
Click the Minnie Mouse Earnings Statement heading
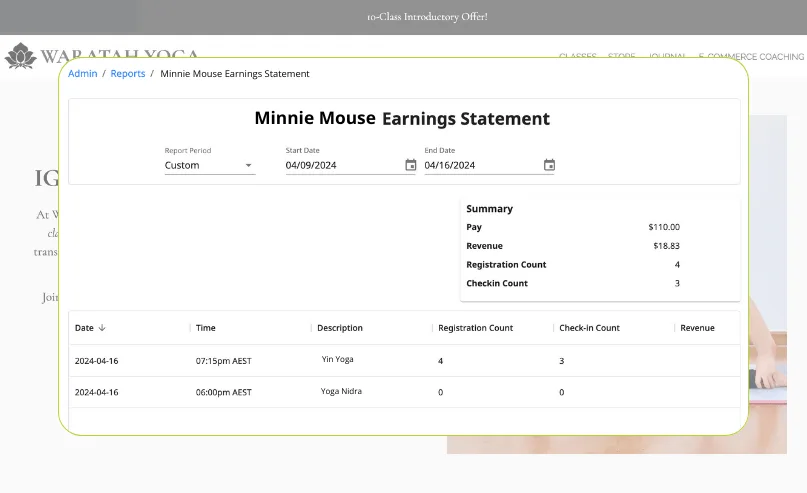[402, 119]
